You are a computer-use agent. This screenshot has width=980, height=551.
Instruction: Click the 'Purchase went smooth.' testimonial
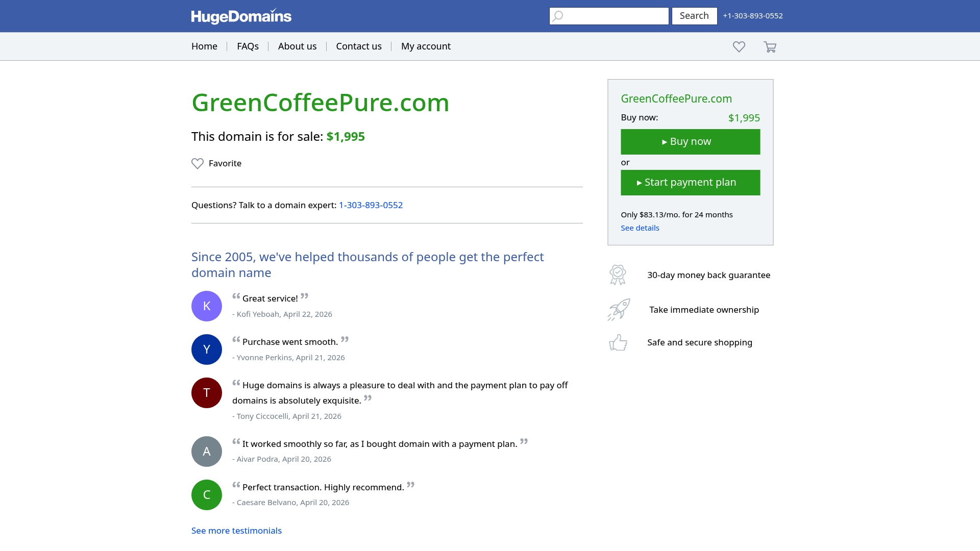click(290, 342)
